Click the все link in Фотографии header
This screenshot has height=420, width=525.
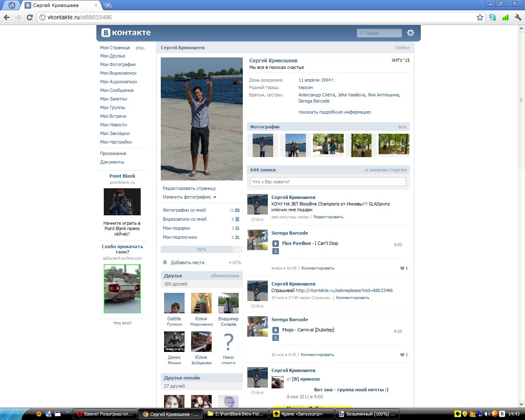pos(402,127)
